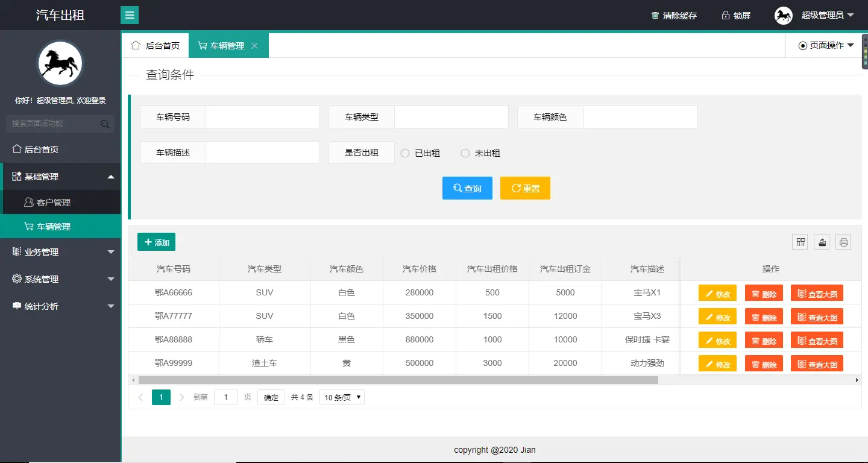The height and width of the screenshot is (463, 868).
Task: Click the horse avatar in the sidebar
Action: click(x=60, y=63)
